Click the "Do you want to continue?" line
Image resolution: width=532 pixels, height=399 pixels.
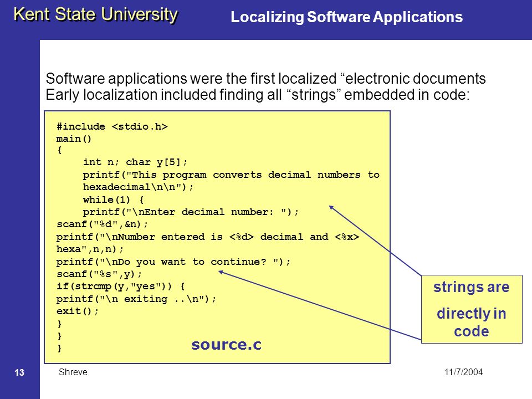coord(173,262)
